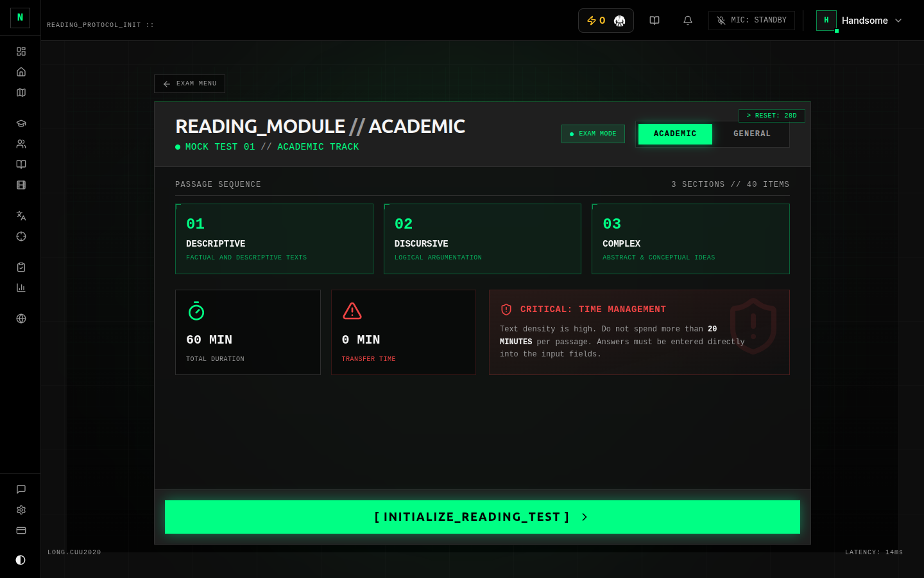The image size is (924, 578).
Task: Click INITIALIZE_READING_TEST button
Action: pos(483,517)
